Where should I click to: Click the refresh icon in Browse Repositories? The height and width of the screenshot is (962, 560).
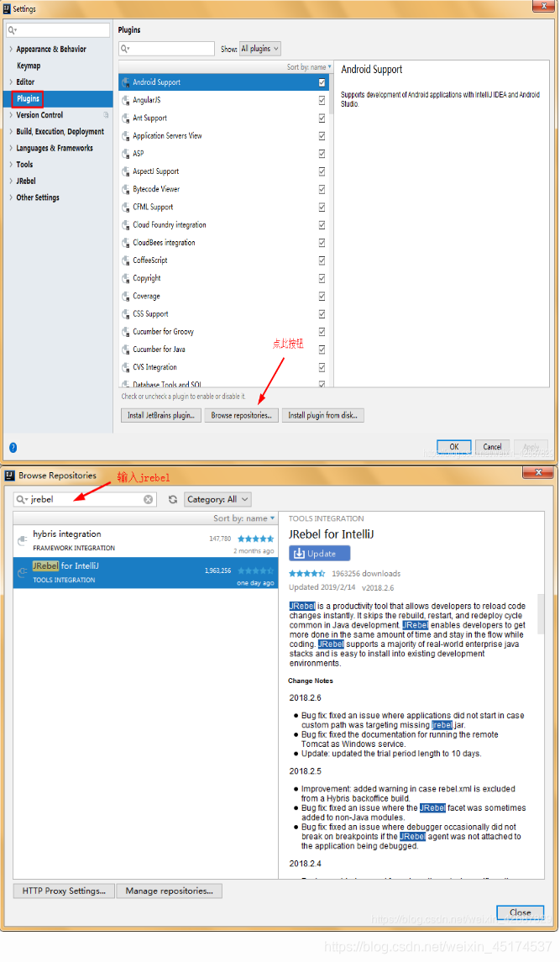click(x=173, y=499)
